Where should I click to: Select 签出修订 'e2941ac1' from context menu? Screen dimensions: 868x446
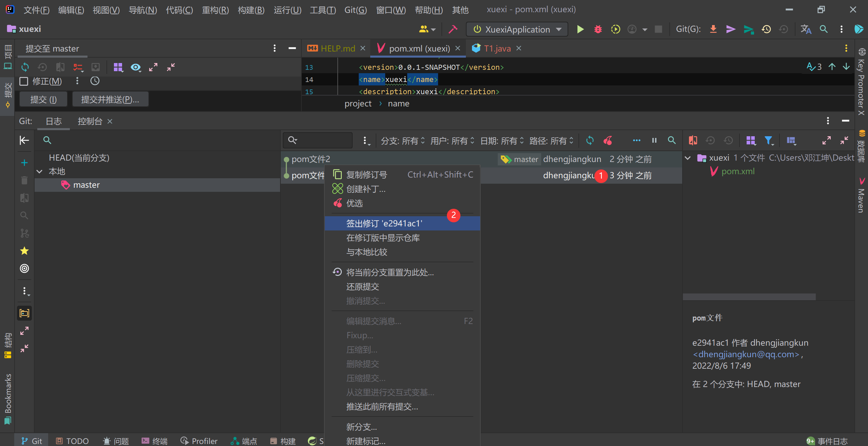point(384,223)
